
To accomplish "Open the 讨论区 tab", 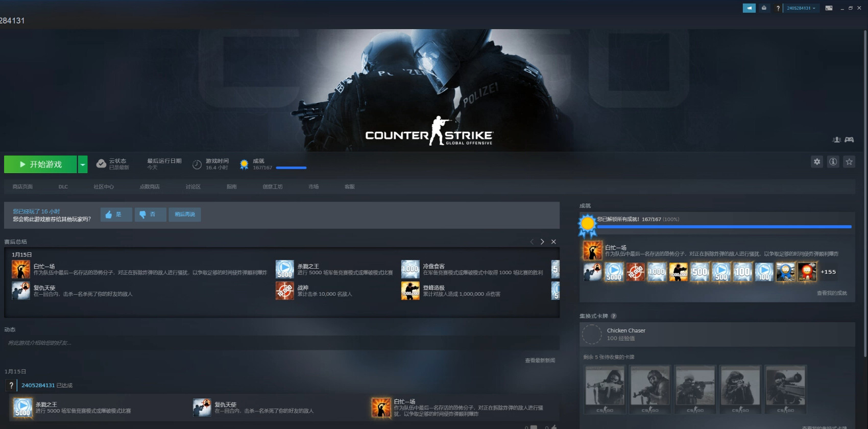I will 193,187.
